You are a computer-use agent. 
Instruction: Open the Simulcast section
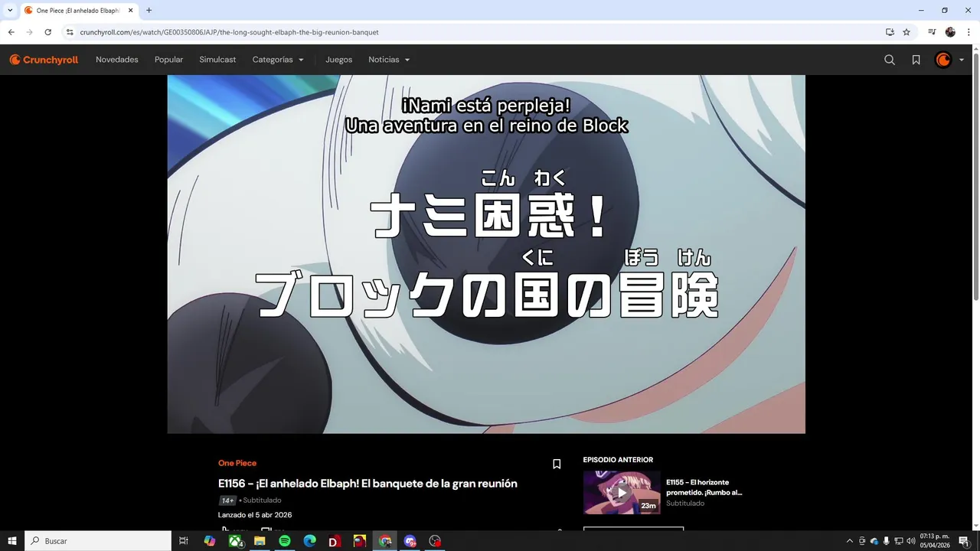[217, 60]
